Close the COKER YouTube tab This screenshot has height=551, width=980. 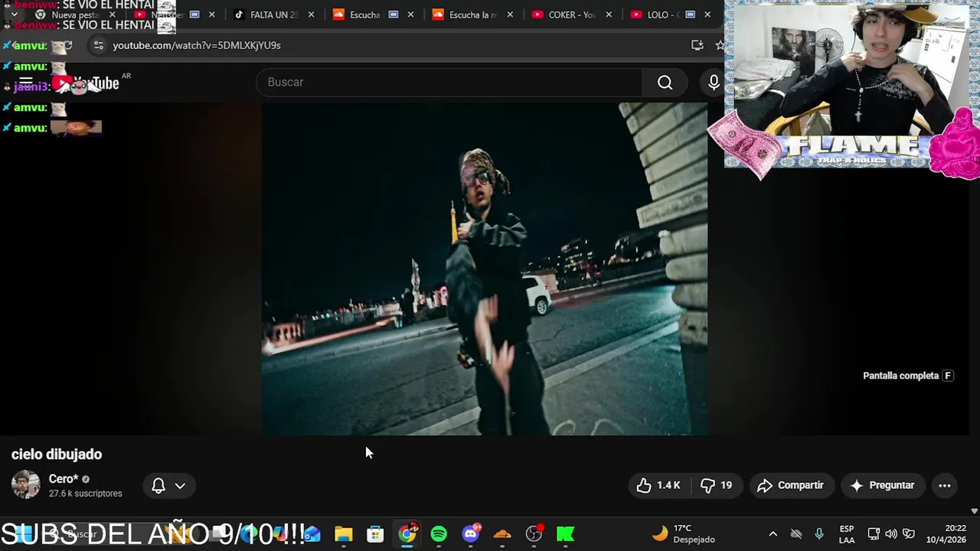[609, 15]
